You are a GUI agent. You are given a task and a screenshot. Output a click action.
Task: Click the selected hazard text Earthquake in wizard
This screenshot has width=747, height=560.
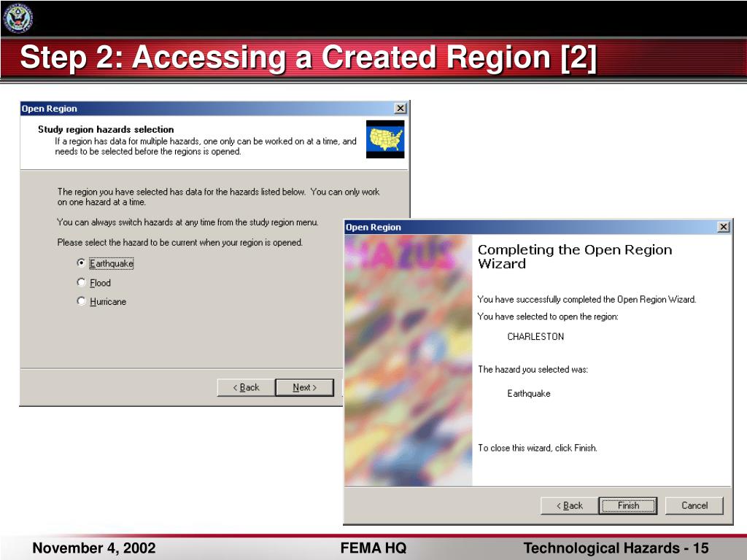pos(529,393)
